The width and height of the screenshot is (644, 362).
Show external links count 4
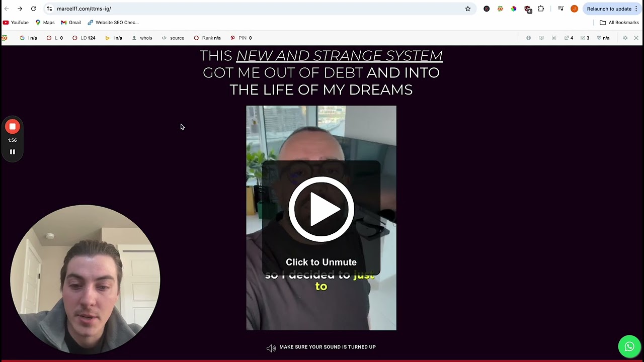[x=569, y=38]
